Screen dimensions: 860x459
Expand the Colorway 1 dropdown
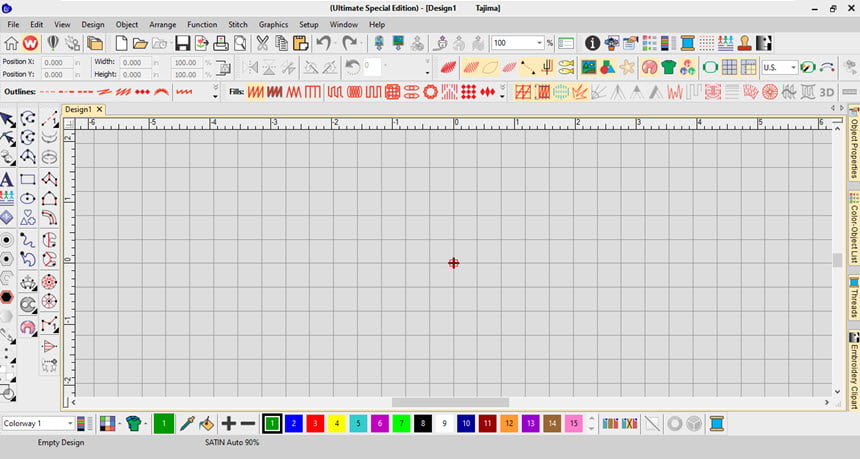(70, 424)
